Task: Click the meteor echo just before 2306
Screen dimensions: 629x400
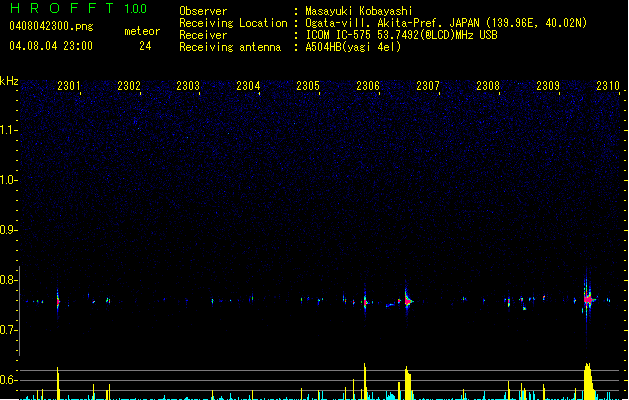Action: (x=365, y=302)
